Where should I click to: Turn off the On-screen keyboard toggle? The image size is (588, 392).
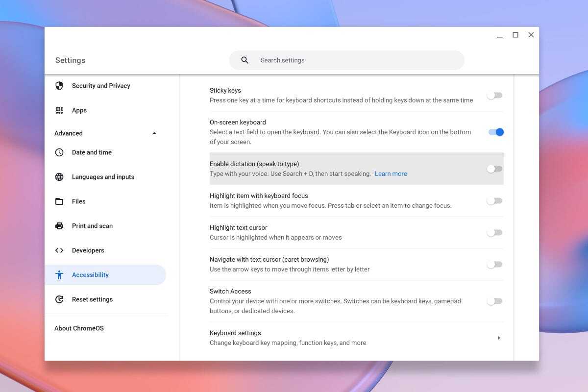coord(496,132)
